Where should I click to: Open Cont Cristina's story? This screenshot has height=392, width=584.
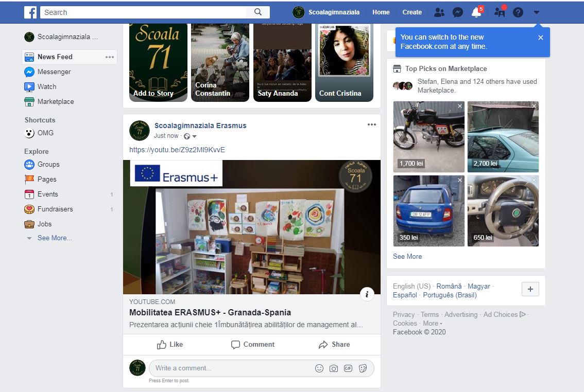pyautogui.click(x=344, y=62)
